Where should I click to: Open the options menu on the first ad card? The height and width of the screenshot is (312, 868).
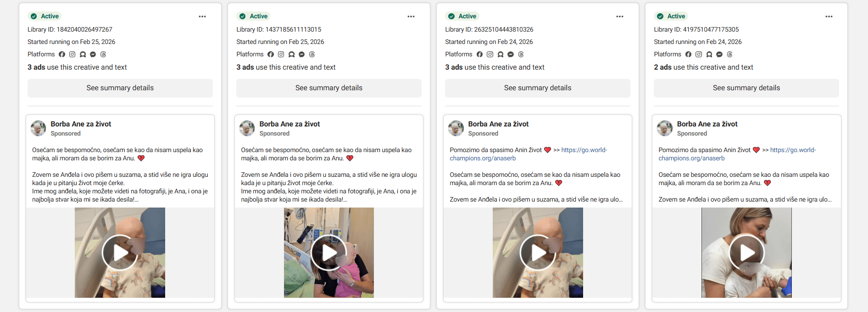tap(202, 16)
